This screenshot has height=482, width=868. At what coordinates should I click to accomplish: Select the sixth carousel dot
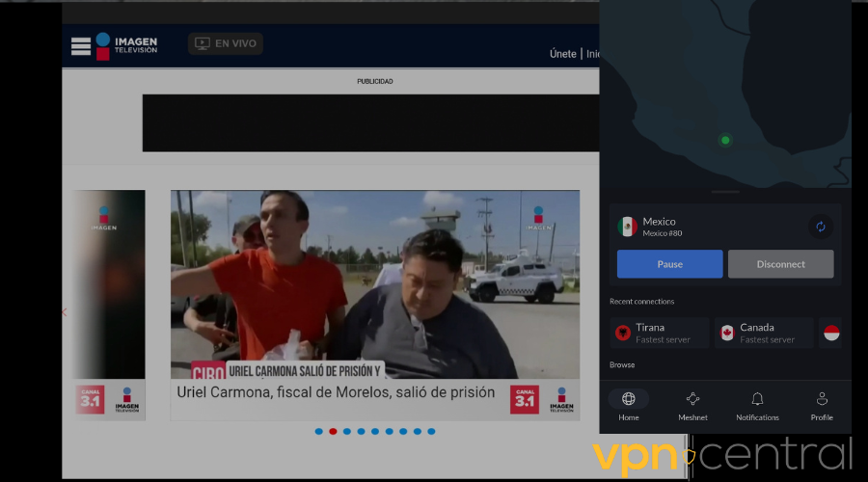390,432
